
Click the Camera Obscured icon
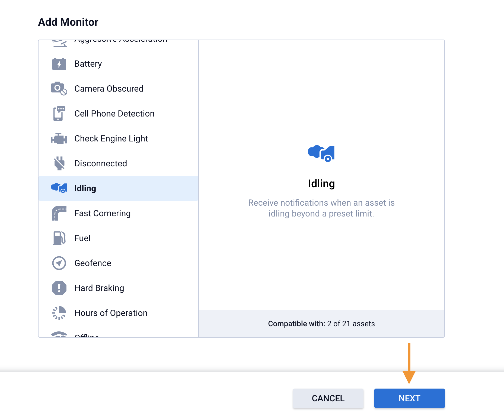point(59,89)
